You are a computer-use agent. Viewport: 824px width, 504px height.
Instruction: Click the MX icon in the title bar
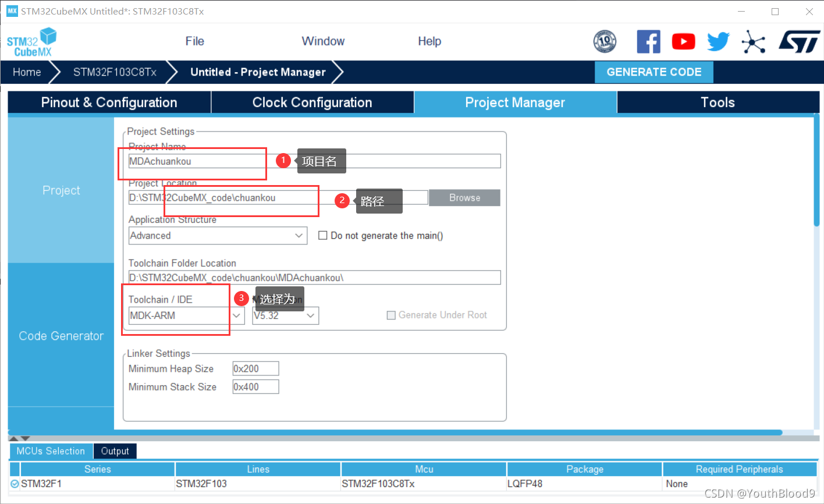12,11
